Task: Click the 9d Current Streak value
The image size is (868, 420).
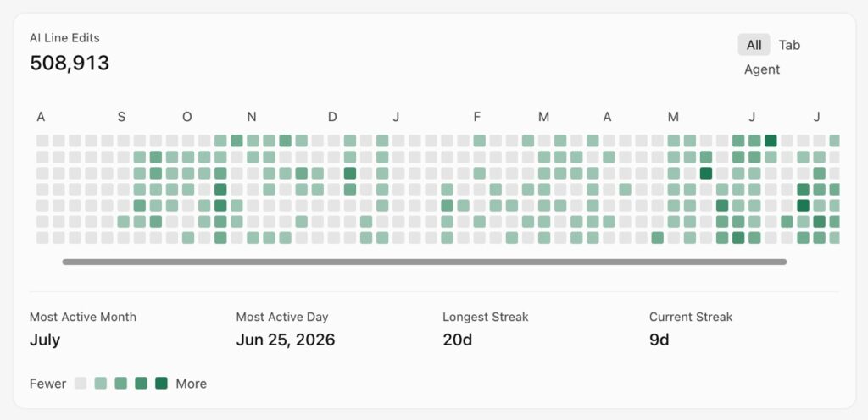Action: point(659,340)
